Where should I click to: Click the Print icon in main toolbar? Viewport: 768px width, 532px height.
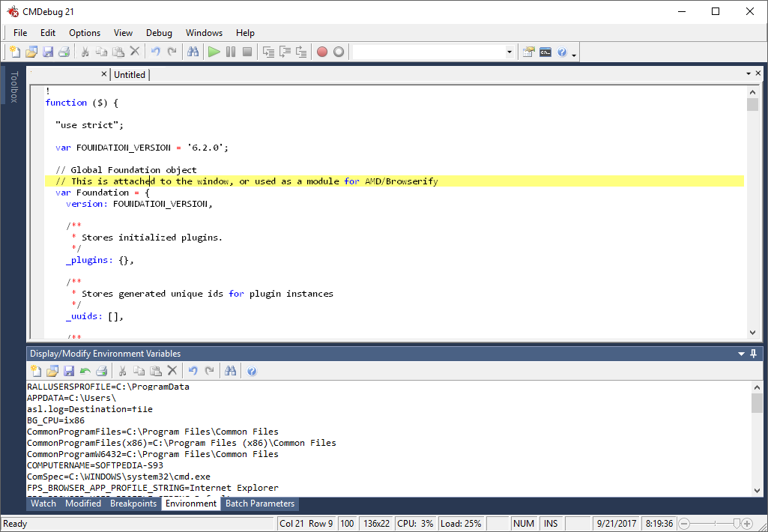pos(64,52)
